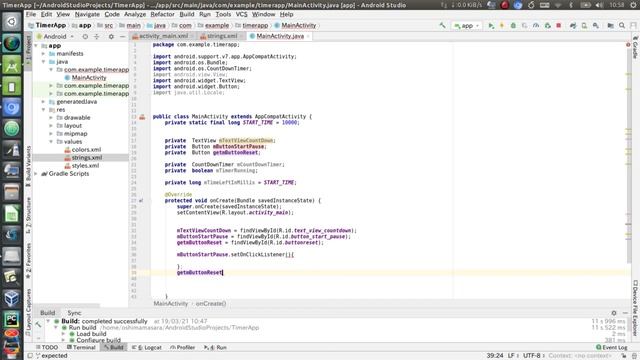The height and width of the screenshot is (360, 640).
Task: Open Project Structure folder icon in toolbar
Action: pos(611,25)
